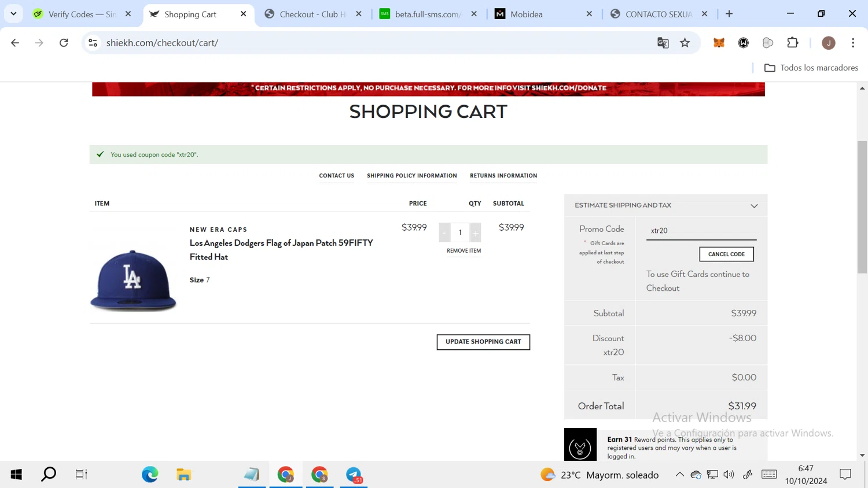Close the Mobidea tab

point(589,14)
